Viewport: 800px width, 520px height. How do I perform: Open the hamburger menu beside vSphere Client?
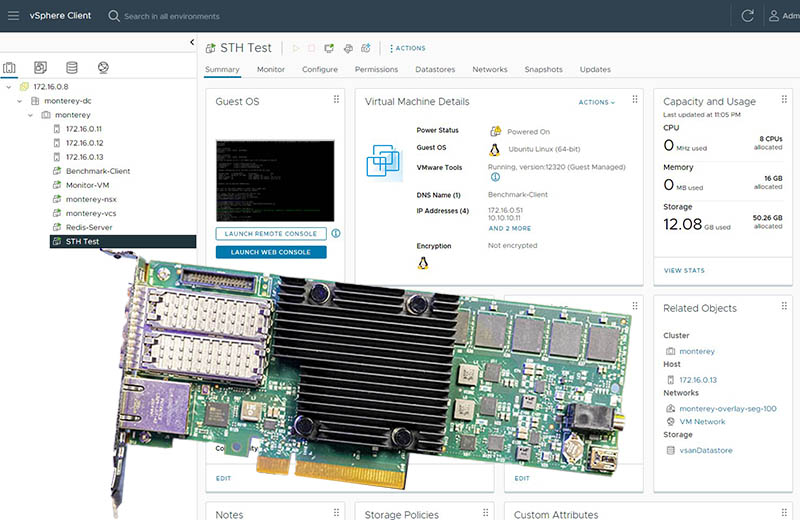click(x=13, y=16)
